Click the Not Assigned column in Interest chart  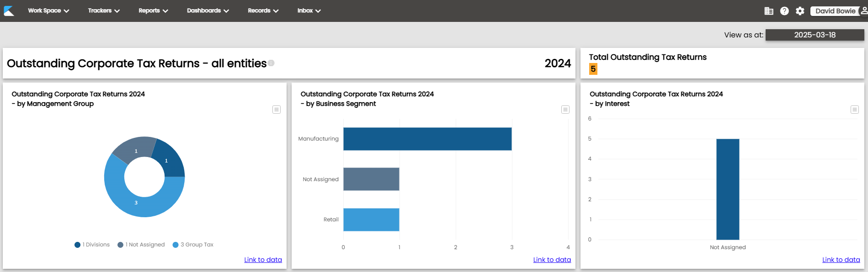(x=728, y=189)
